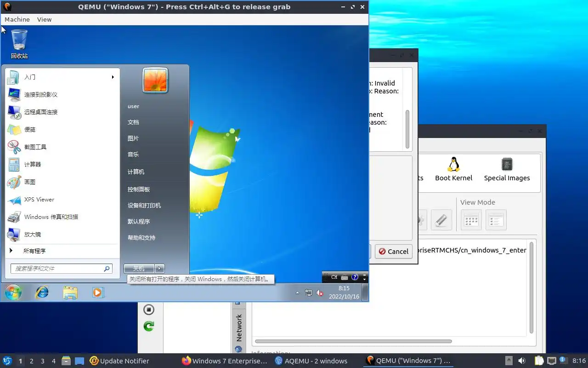Switch to workspace 3 in pager
Image resolution: width=588 pixels, height=368 pixels.
42,361
